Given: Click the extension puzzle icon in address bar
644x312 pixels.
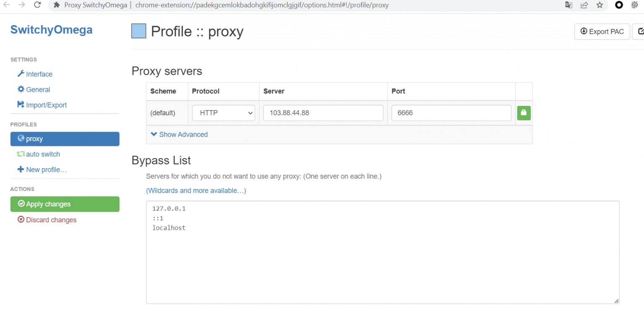Looking at the screenshot, I should pos(57,5).
